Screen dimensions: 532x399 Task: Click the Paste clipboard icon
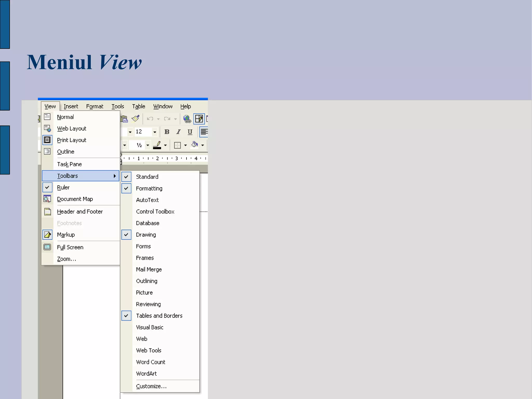[124, 119]
